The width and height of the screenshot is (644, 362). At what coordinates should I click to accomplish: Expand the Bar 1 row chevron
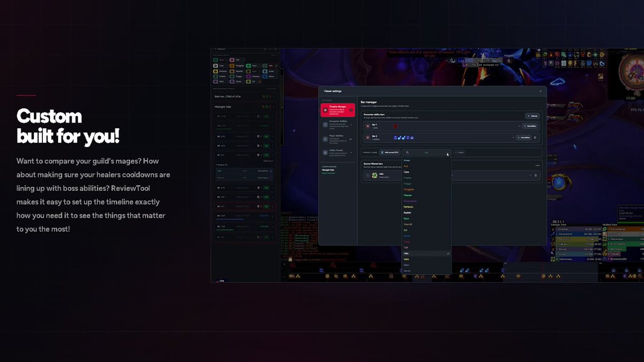click(519, 126)
